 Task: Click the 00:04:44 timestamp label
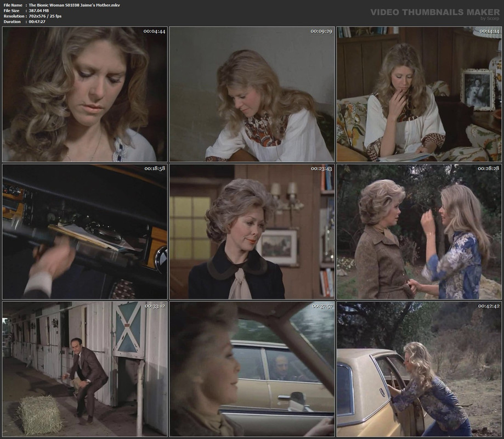click(x=154, y=31)
